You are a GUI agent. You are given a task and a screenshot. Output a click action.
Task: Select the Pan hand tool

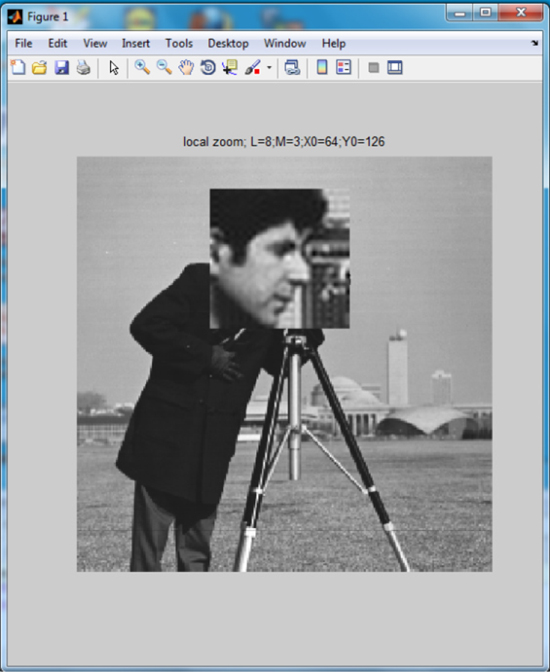[186, 67]
